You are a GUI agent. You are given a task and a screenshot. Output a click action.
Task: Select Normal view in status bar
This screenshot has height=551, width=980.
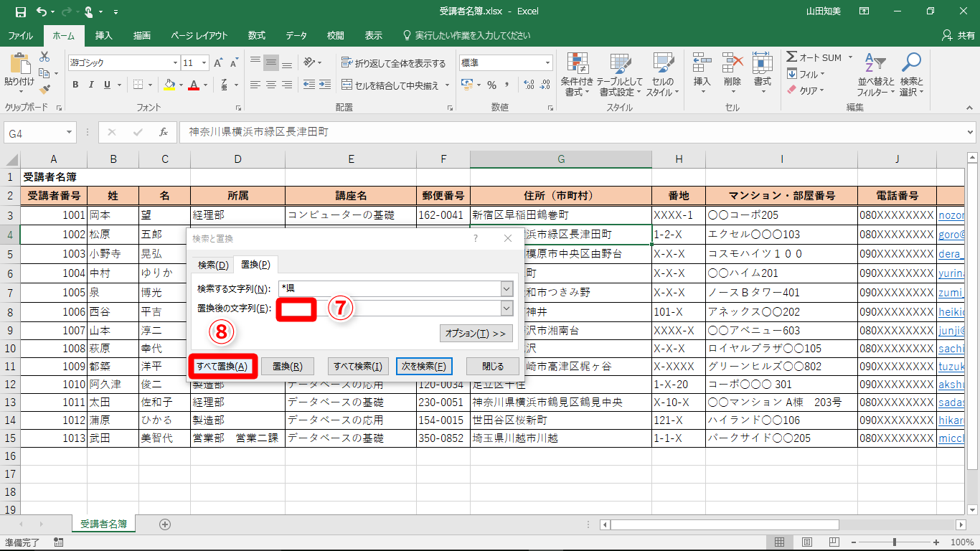[780, 542]
